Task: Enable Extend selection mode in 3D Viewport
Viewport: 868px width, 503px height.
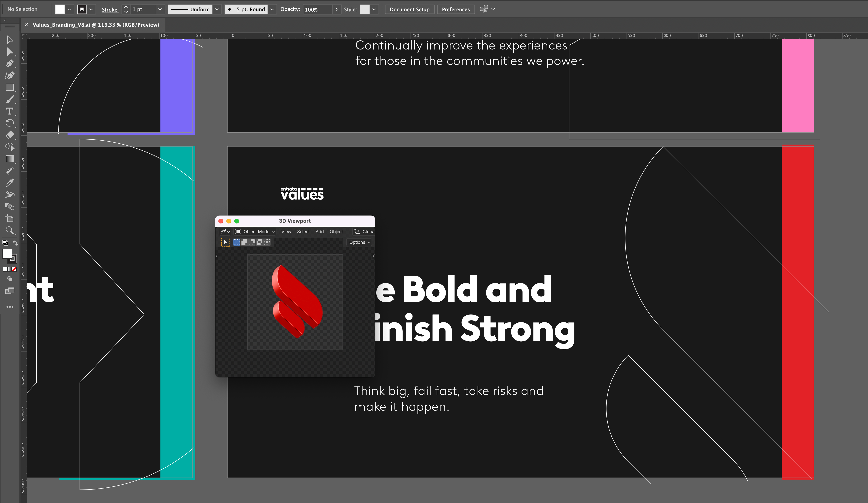Action: pyautogui.click(x=244, y=242)
